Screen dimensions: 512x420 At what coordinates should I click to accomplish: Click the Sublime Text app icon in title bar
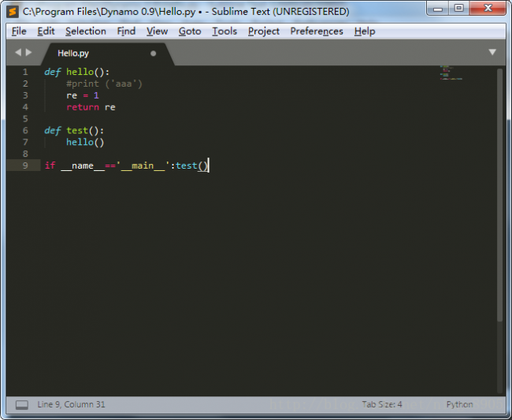point(12,12)
